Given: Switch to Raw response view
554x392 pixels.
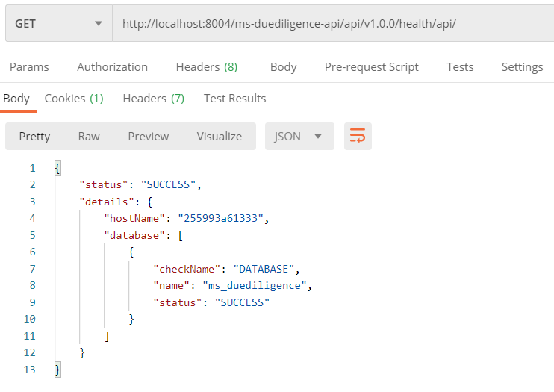Looking at the screenshot, I should 89,136.
